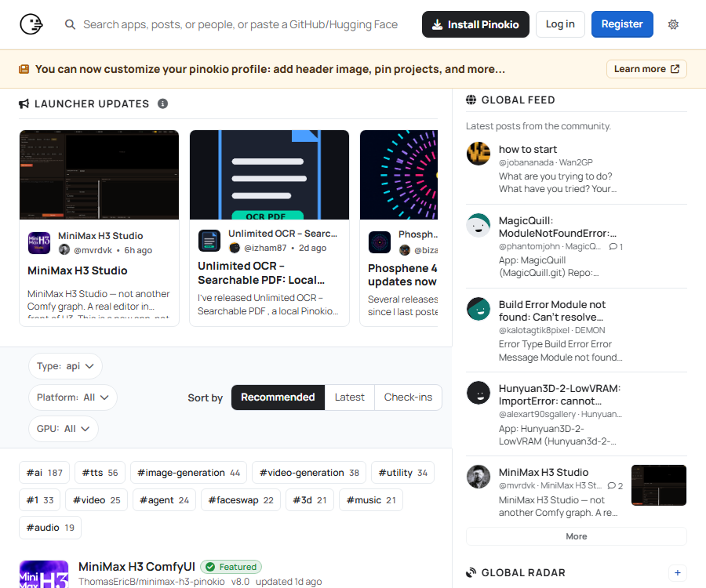Open the MiniMax H3 Studio card screenshot
Viewport: 706px width, 588px height.
point(99,175)
